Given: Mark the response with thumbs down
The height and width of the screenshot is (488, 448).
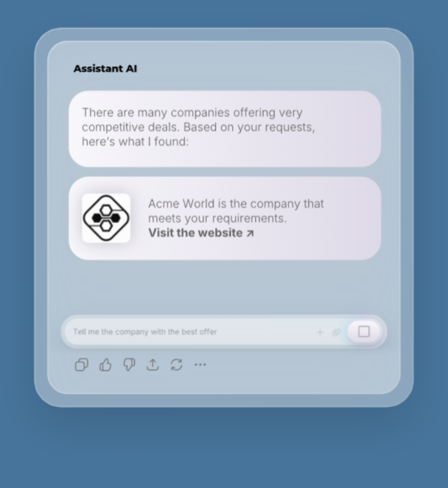Looking at the screenshot, I should pos(129,364).
